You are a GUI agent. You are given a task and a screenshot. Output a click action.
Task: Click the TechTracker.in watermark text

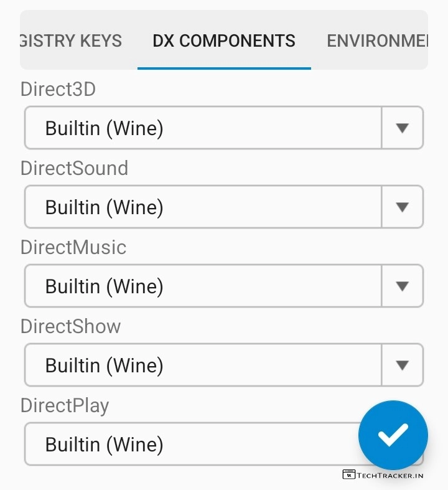pyautogui.click(x=390, y=475)
